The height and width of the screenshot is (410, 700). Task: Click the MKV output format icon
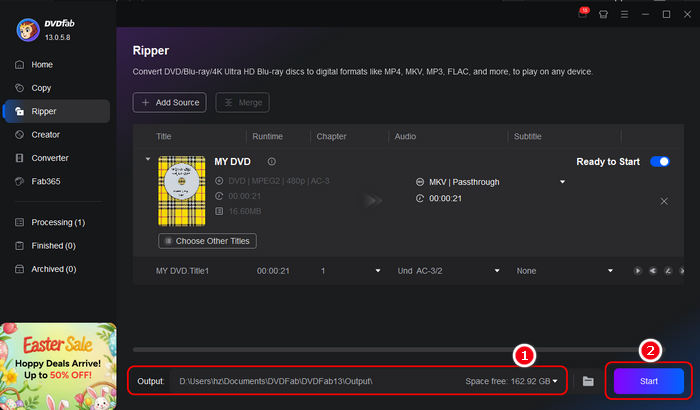click(420, 182)
